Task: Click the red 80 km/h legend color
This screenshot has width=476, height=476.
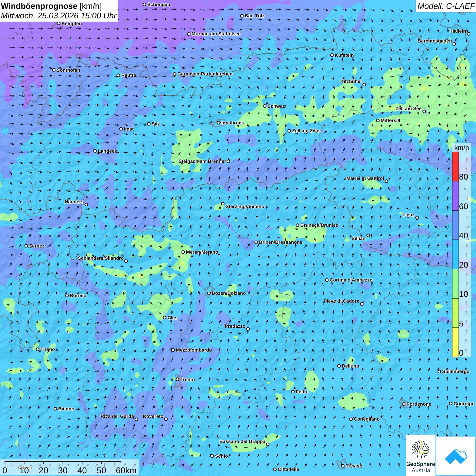Action: (x=455, y=166)
